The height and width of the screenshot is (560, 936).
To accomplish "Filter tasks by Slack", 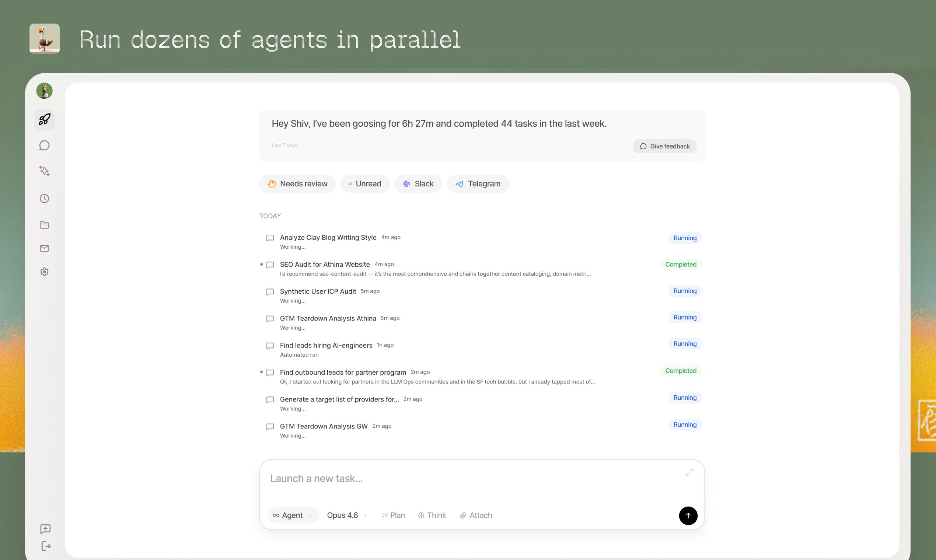I will pyautogui.click(x=418, y=184).
